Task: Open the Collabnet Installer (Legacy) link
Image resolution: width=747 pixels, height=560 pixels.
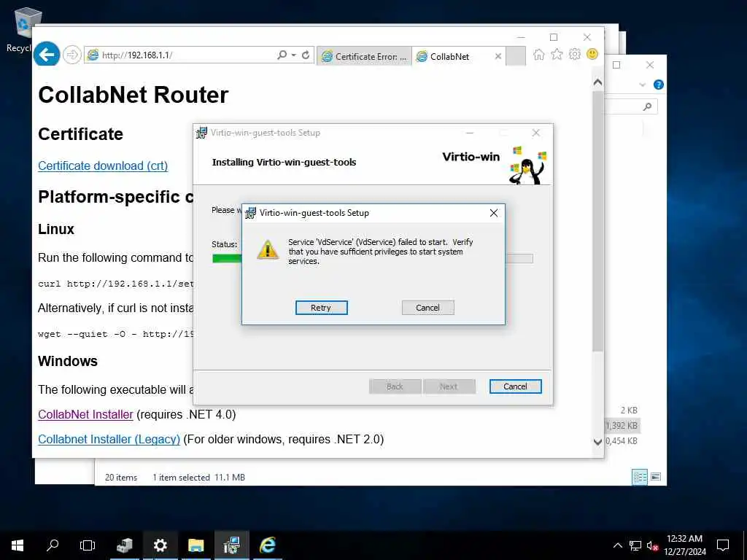Action: coord(109,439)
